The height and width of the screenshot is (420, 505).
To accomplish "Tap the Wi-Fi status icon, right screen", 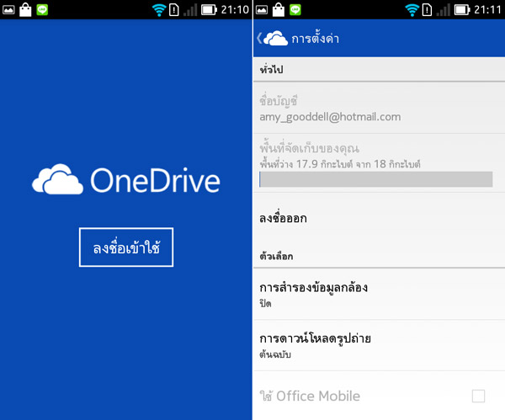I will [x=412, y=10].
